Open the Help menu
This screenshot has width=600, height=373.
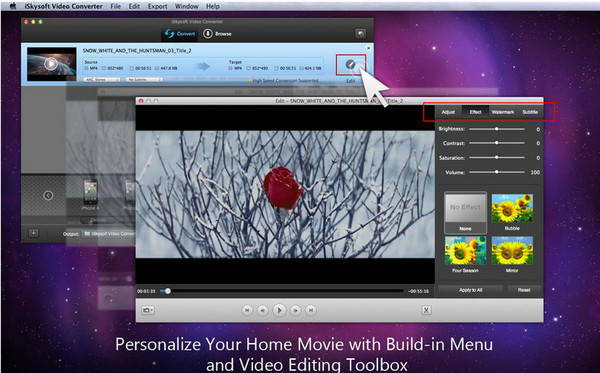point(213,6)
